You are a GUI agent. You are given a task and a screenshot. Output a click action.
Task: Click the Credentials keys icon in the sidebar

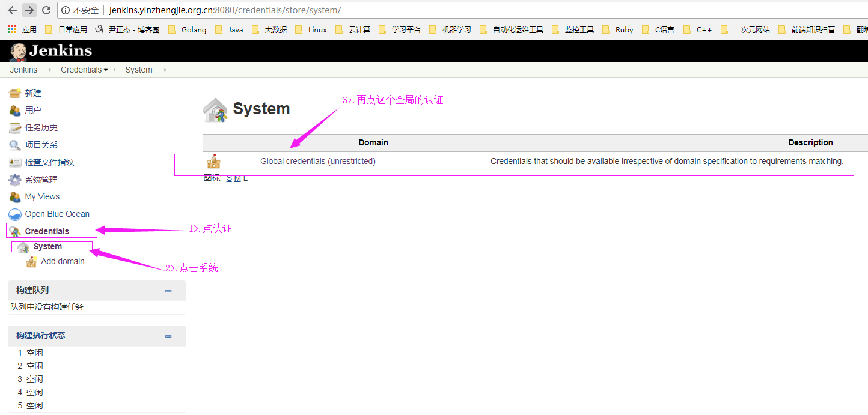point(15,231)
